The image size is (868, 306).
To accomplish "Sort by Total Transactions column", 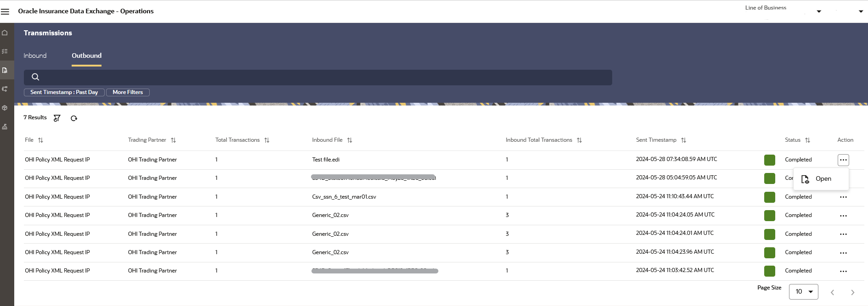I will click(x=267, y=140).
